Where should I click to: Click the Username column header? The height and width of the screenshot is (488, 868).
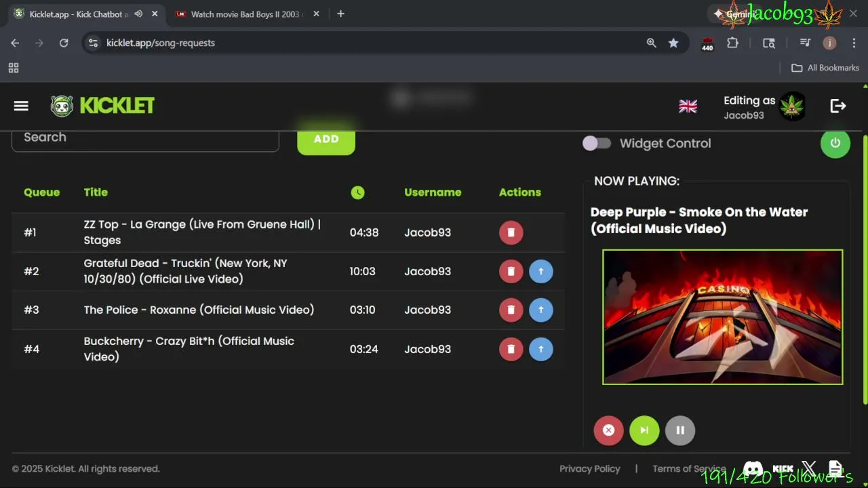pyautogui.click(x=433, y=192)
